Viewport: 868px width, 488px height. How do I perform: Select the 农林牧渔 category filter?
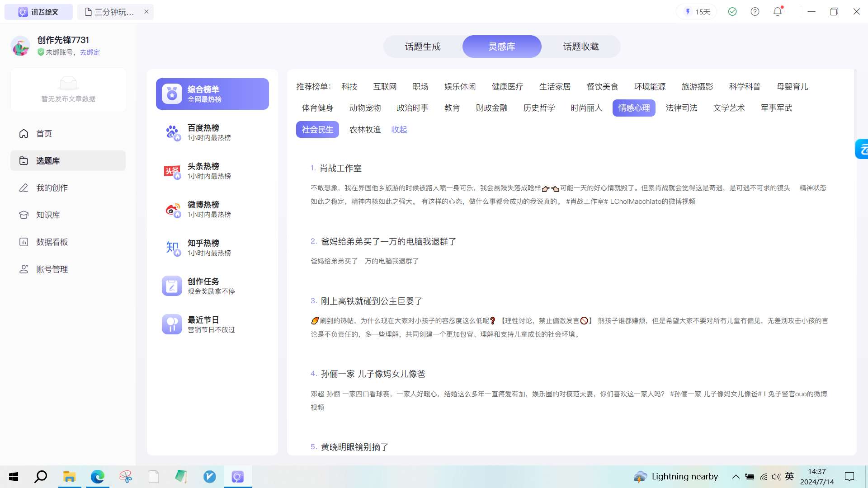(365, 130)
